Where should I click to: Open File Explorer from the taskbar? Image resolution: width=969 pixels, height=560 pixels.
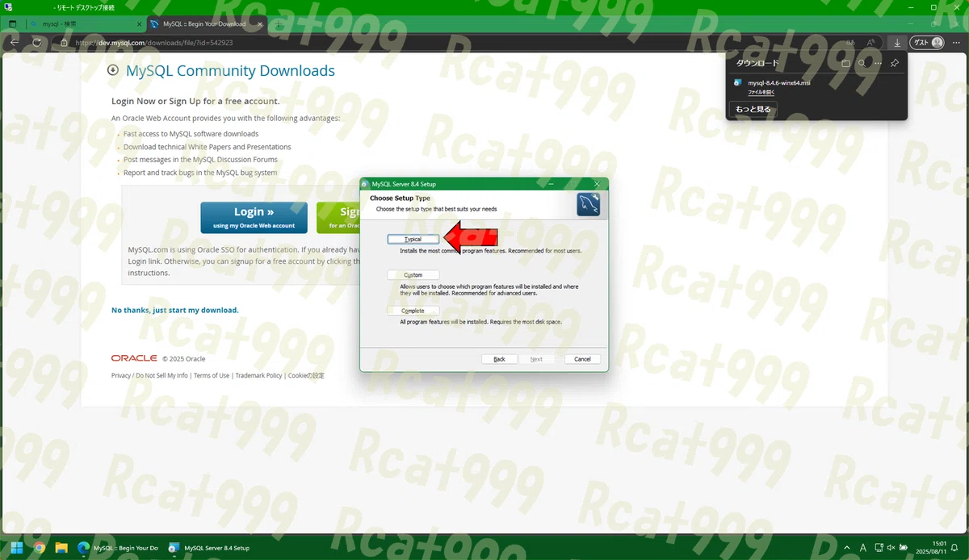(x=61, y=547)
